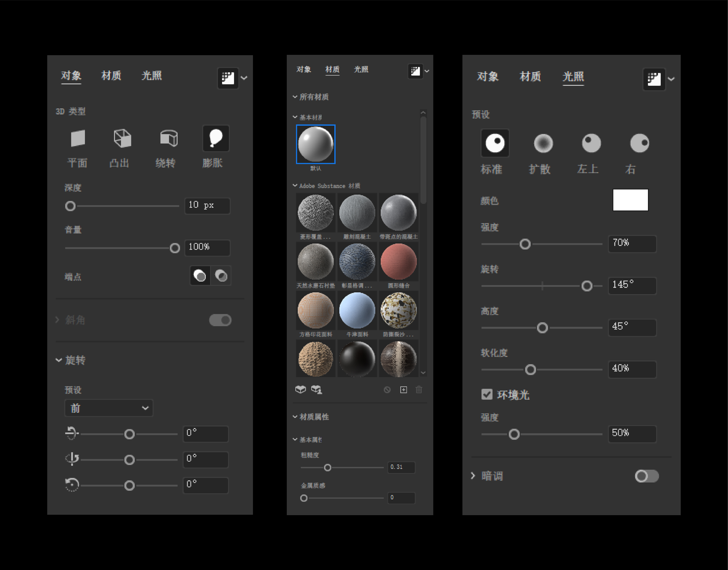Viewport: 728px width, 570px height.
Task: Choose the 扩散 (Diffuse) lighting preset icon
Action: tap(543, 143)
